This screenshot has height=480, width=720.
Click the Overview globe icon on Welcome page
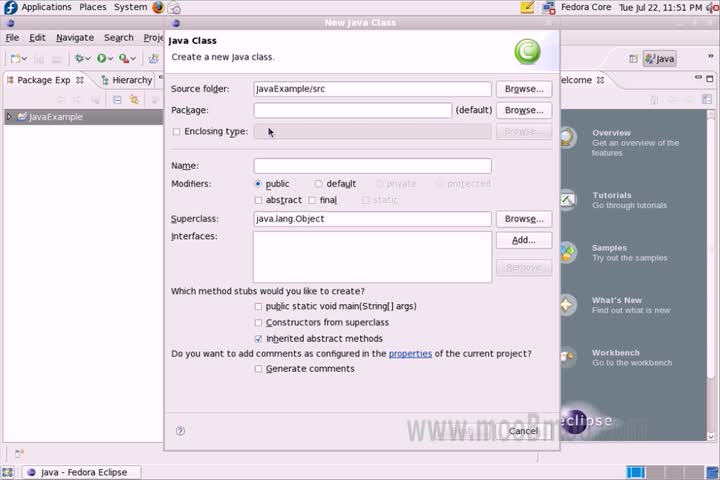pos(568,137)
